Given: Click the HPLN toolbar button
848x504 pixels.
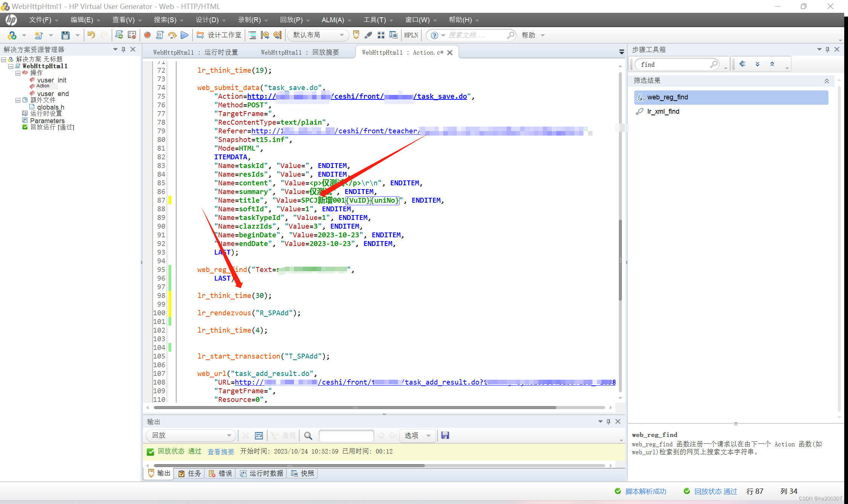Looking at the screenshot, I should click(411, 35).
